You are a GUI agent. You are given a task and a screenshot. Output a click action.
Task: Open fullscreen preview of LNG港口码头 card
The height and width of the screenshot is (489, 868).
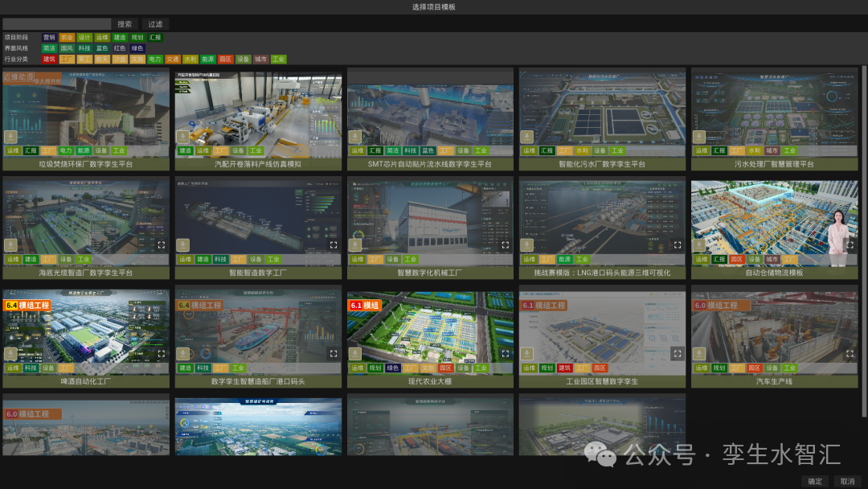tap(678, 244)
